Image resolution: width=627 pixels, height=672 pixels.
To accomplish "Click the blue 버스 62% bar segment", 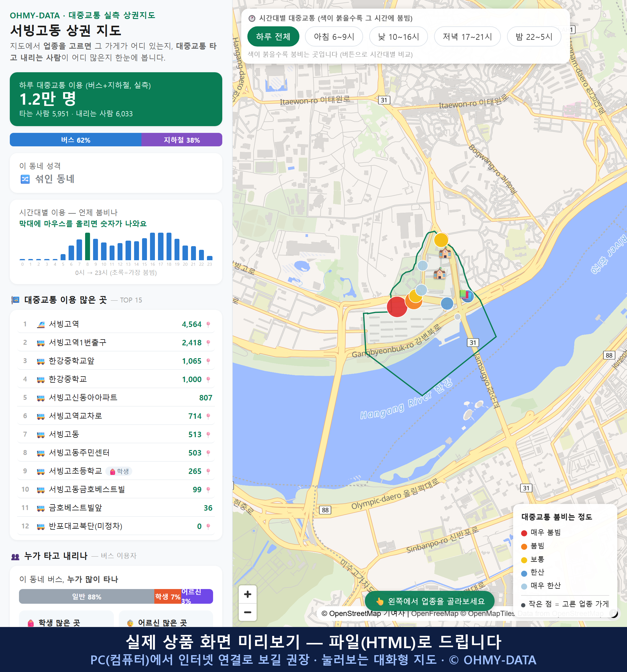I will [x=75, y=140].
